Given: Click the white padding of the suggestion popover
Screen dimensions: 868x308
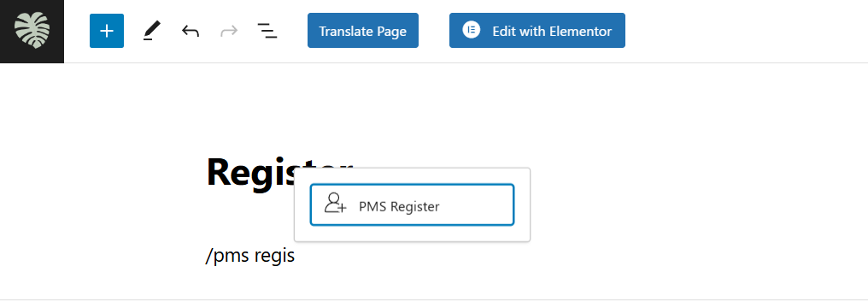Looking at the screenshot, I should coord(412,233).
